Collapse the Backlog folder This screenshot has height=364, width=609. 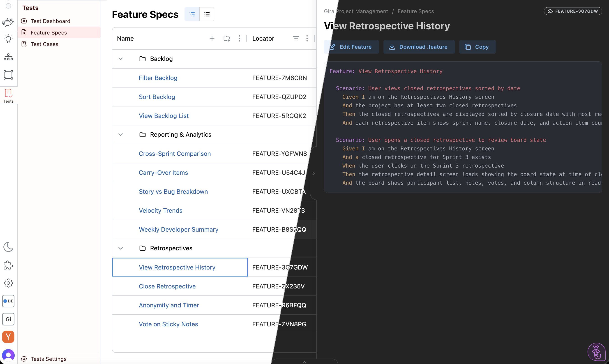120,59
